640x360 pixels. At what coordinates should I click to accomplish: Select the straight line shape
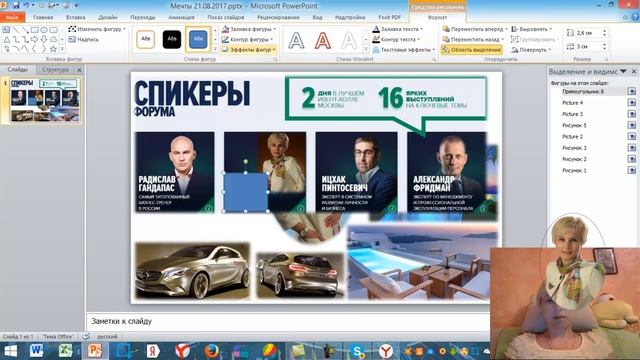pyautogui.click(x=16, y=30)
